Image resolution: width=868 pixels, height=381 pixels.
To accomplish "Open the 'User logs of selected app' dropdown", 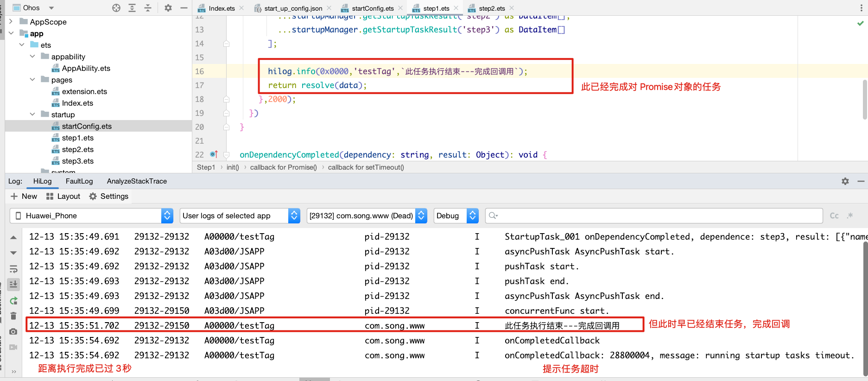I will [x=240, y=216].
